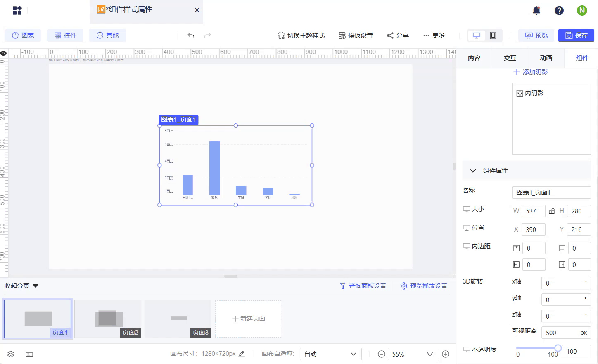Select the 内阴影 inner shadow option
The height and width of the screenshot is (364, 598).
[x=530, y=93]
